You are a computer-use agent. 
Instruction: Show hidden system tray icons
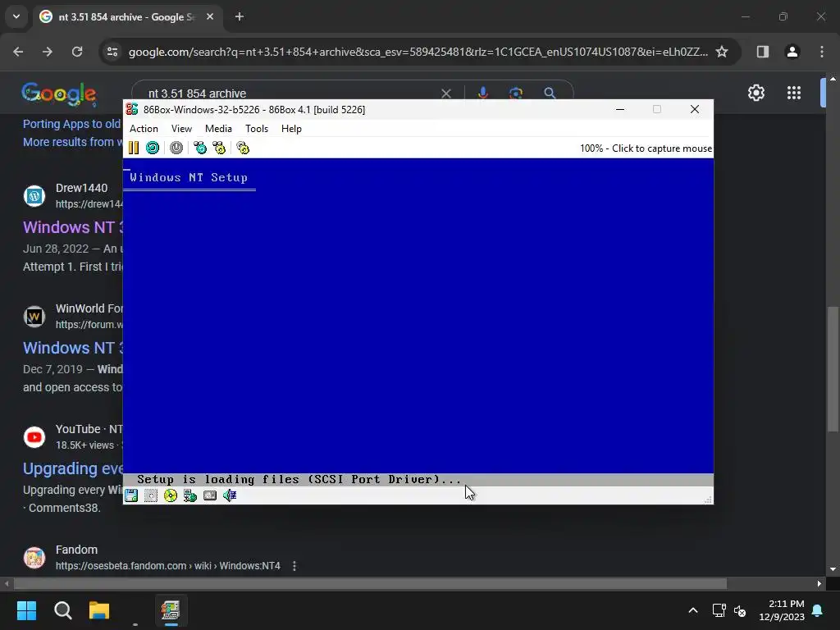(x=693, y=610)
